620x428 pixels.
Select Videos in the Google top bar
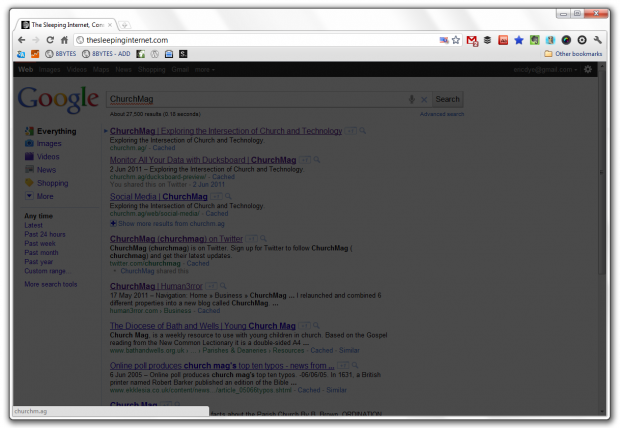[77, 70]
